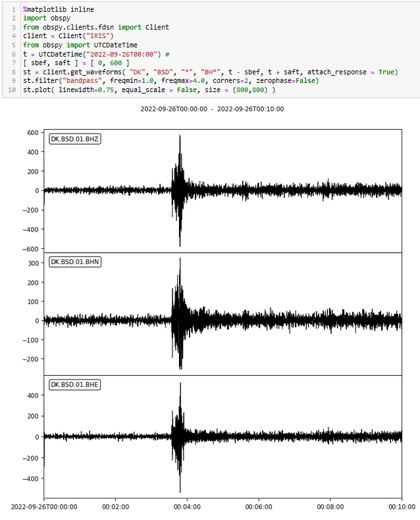Viewport: 420px width, 520px height.
Task: Click the freqmax=4.0 filter parameter
Action: [x=183, y=80]
